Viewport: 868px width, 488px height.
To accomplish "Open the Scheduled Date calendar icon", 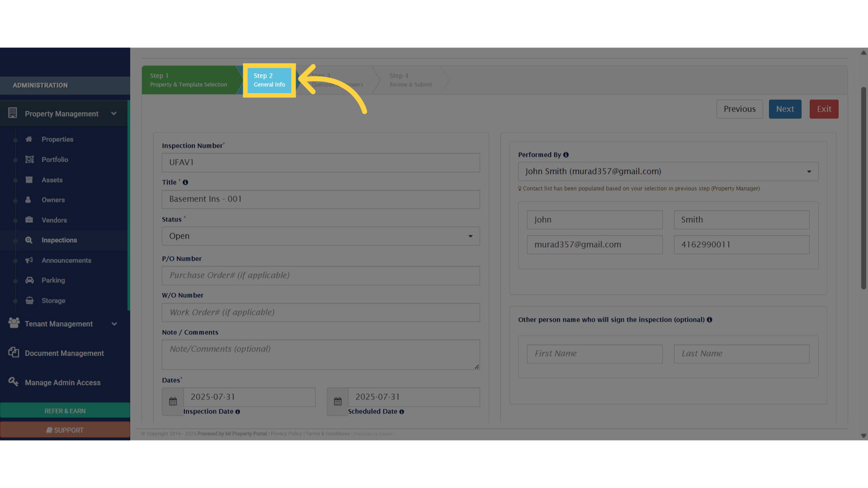I will (x=338, y=401).
